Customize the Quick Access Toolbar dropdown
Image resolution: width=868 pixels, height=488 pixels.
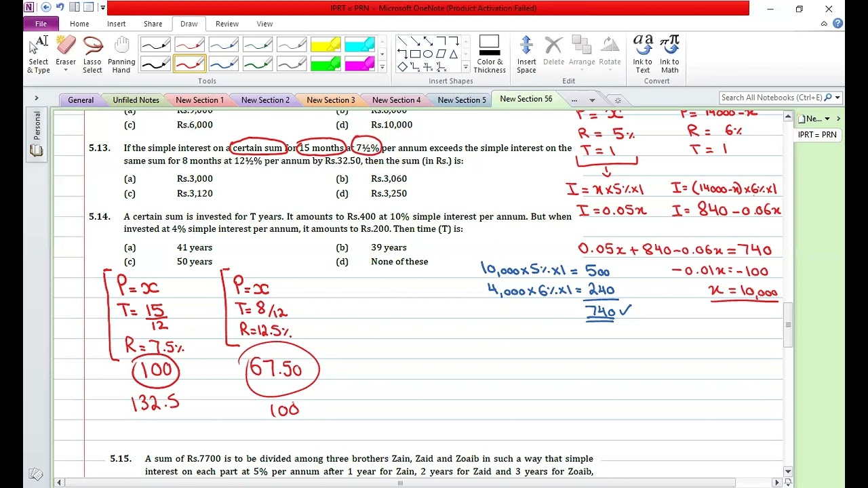102,7
